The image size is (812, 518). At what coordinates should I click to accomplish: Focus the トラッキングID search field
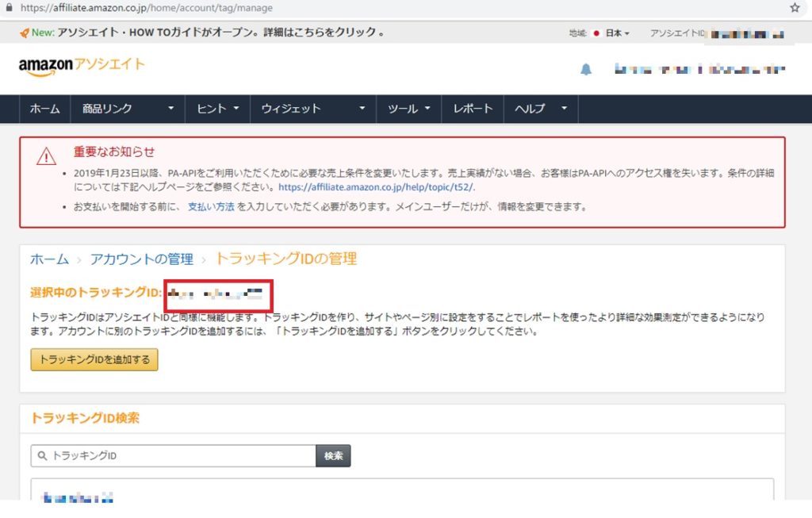(x=174, y=456)
